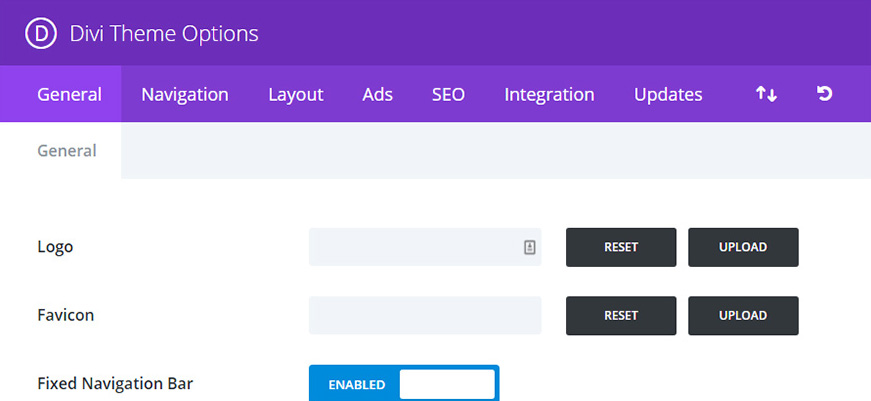871x401 pixels.
Task: Reset the Favicon image
Action: pos(621,315)
